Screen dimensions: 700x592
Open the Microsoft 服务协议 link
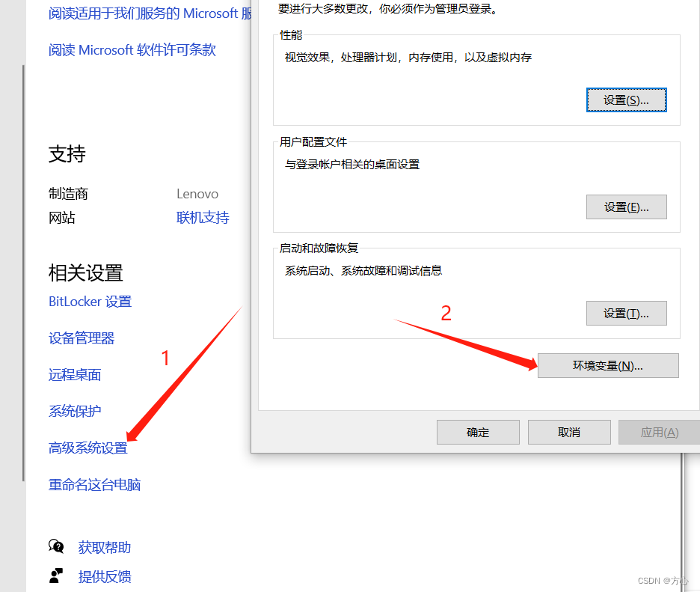pyautogui.click(x=147, y=13)
